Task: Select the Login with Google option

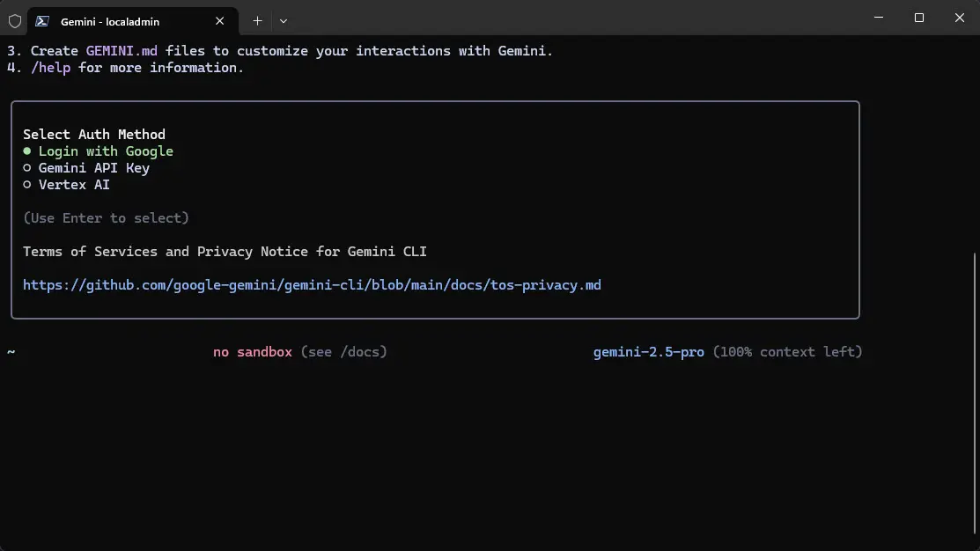Action: 106,151
